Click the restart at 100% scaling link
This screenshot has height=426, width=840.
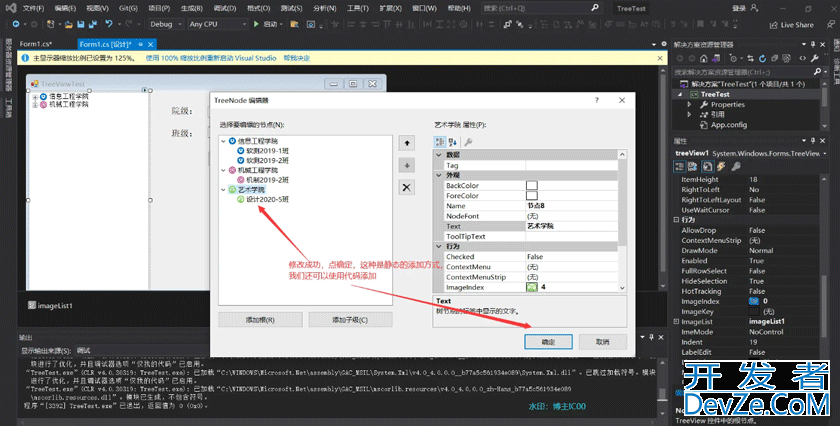211,58
